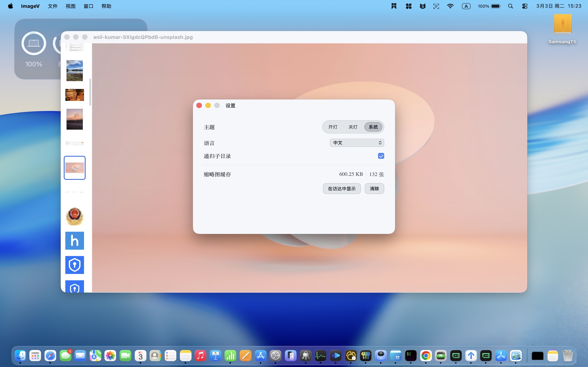Select the 开灯 theme option
The image size is (588, 367).
[x=333, y=127]
